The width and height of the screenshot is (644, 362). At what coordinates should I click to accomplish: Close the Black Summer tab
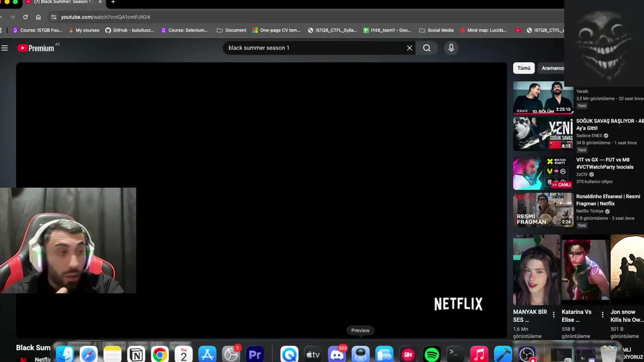pyautogui.click(x=100, y=2)
